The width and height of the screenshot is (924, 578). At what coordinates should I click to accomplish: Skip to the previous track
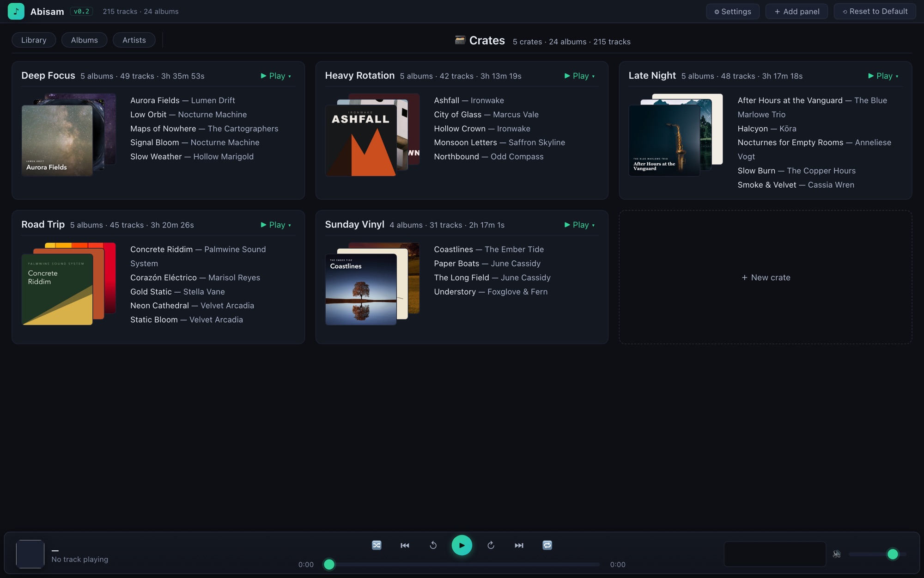coord(405,545)
